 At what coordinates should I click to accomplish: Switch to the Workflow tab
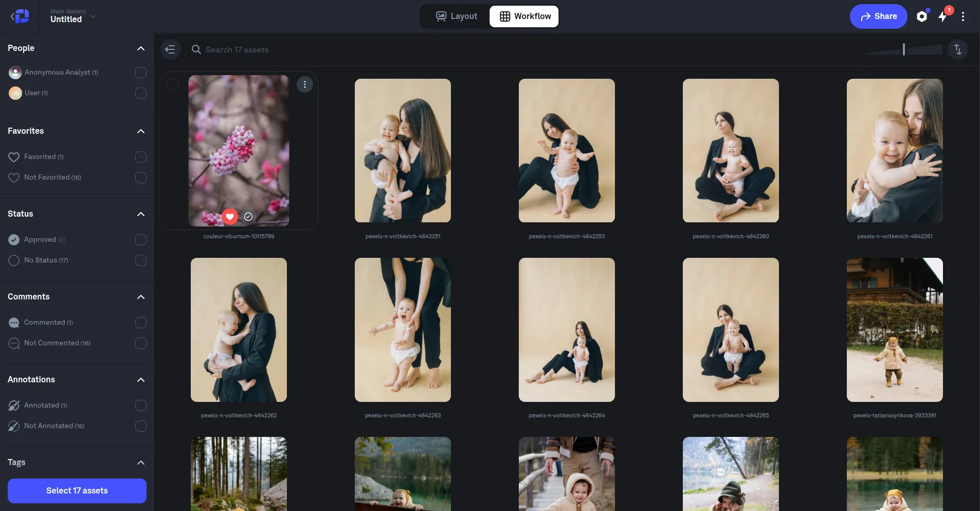523,16
